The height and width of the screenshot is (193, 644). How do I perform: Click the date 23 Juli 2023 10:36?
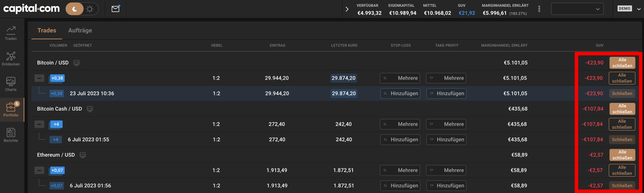click(x=92, y=94)
